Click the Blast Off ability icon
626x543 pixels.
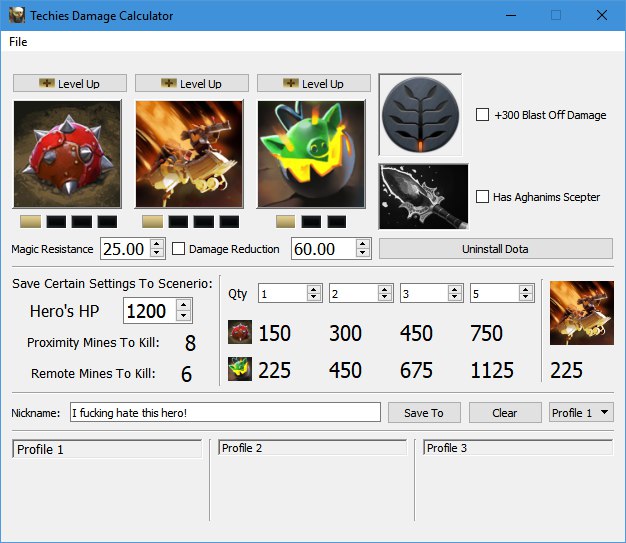189,153
